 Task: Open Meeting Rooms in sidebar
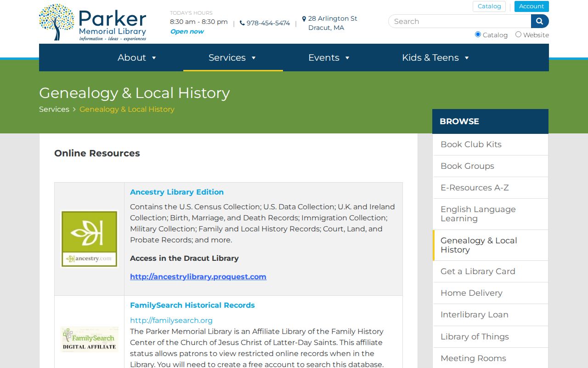point(491,358)
